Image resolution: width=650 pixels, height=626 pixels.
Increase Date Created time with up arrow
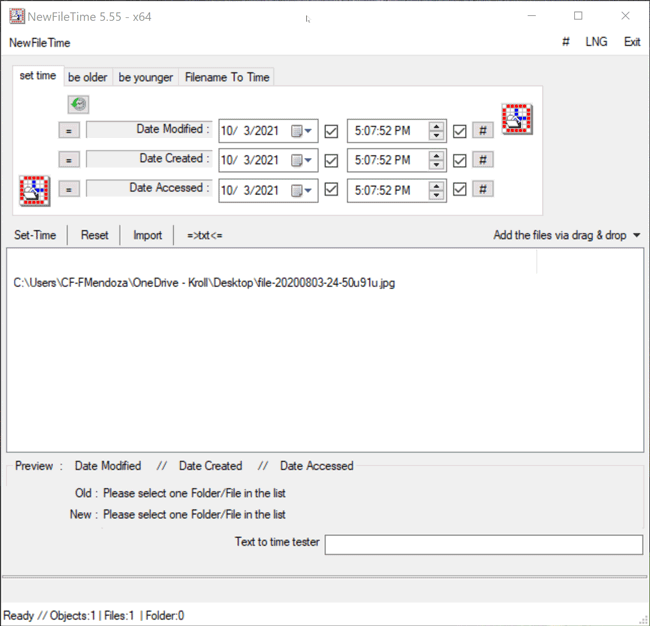[436, 156]
